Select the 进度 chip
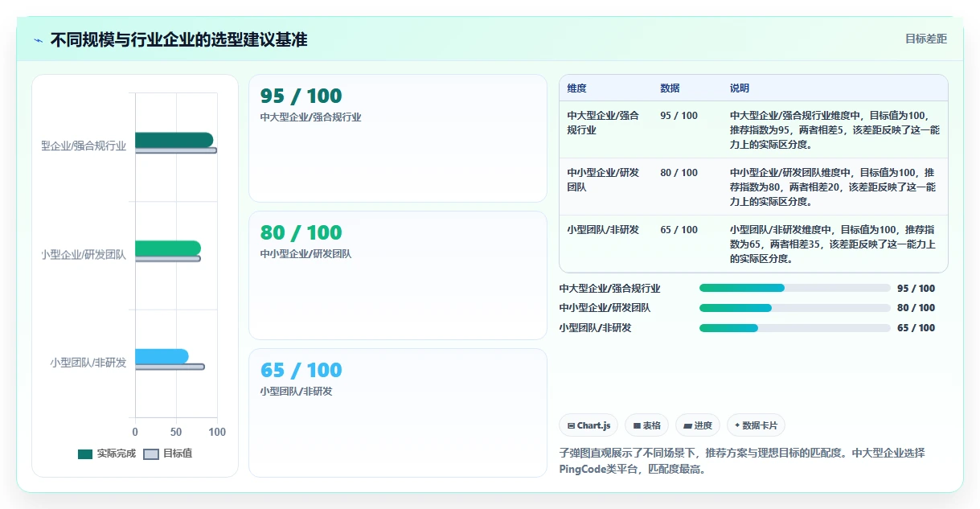 [x=698, y=425]
